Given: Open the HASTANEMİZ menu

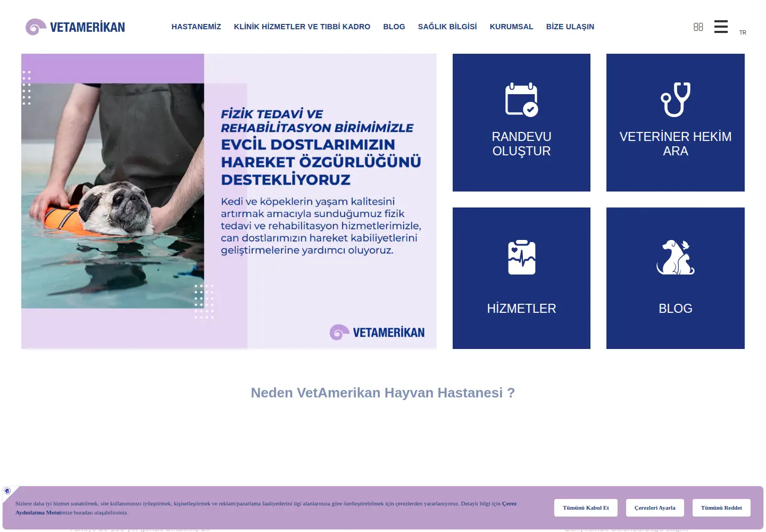Looking at the screenshot, I should (x=196, y=27).
